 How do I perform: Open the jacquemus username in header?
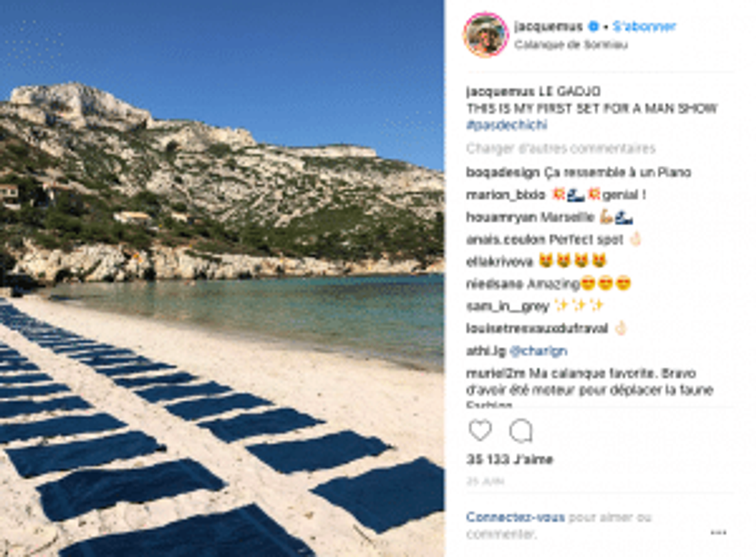click(549, 26)
